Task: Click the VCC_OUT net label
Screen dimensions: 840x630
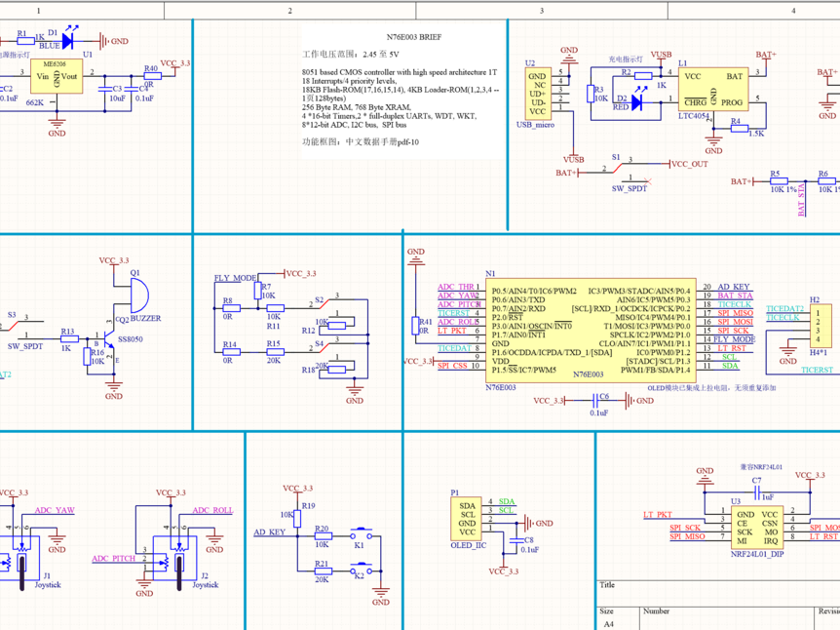Action: [x=690, y=164]
